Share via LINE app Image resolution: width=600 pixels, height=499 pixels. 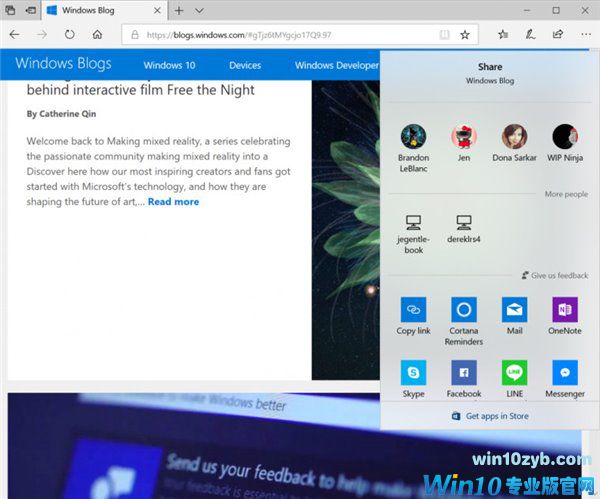[514, 379]
